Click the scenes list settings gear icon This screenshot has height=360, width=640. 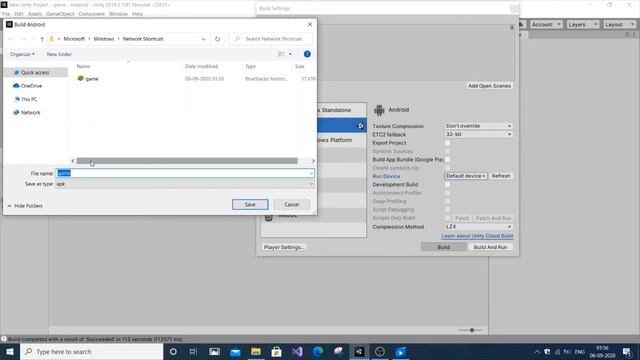coord(511,27)
